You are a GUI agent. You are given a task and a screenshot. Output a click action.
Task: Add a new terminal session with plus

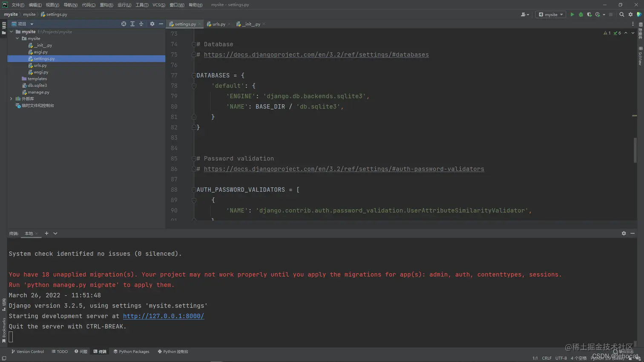[46, 234]
